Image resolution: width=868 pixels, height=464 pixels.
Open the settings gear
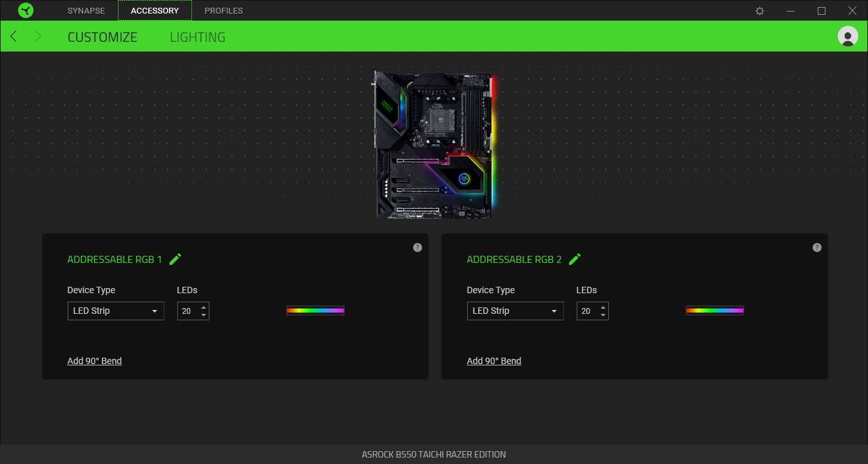click(760, 11)
